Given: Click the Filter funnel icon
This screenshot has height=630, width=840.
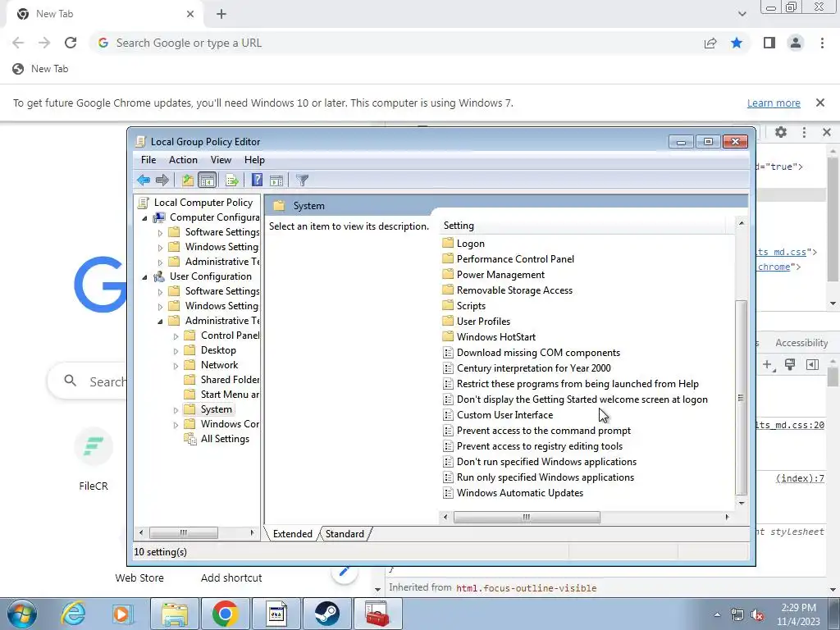Looking at the screenshot, I should (302, 180).
